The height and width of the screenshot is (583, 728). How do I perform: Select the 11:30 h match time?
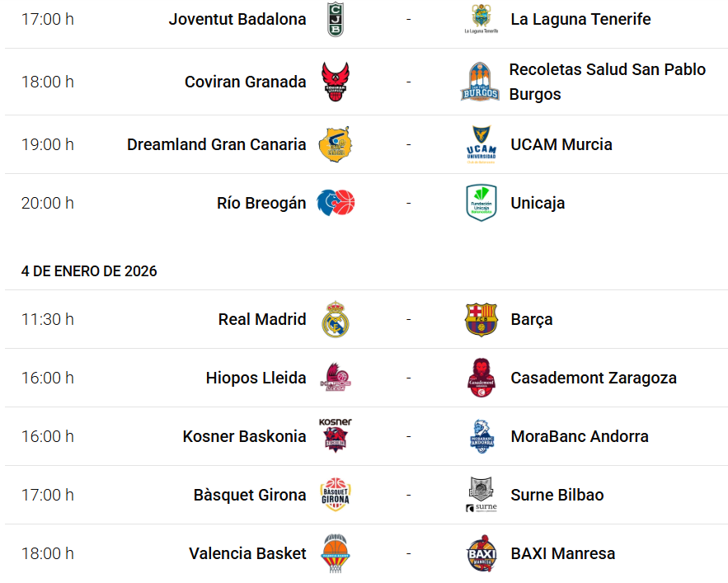(48, 319)
